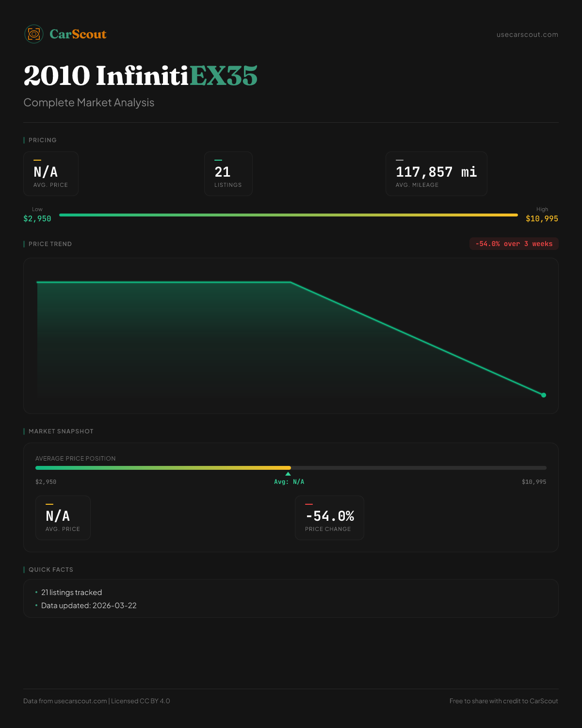Click the average price position bar

pyautogui.click(x=291, y=468)
